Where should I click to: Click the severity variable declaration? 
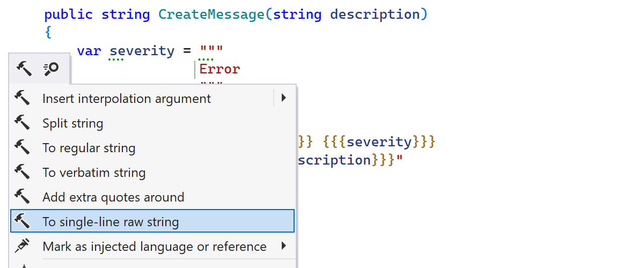(x=142, y=51)
